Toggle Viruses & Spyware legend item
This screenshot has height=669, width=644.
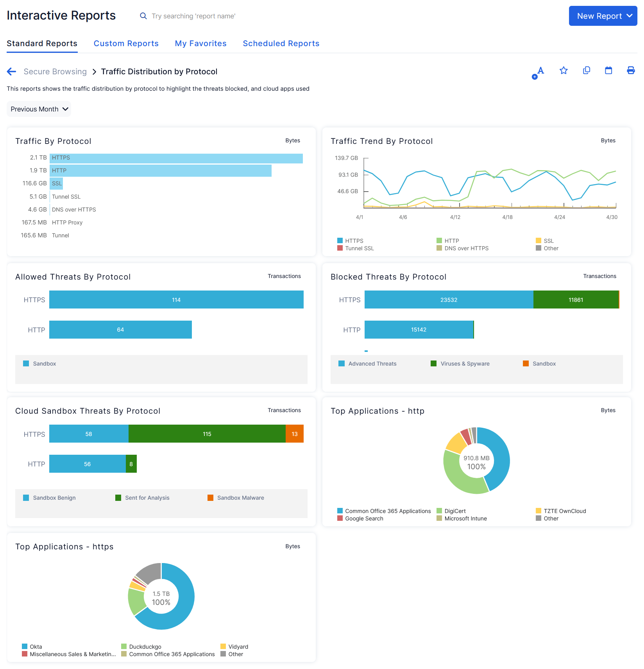click(460, 364)
